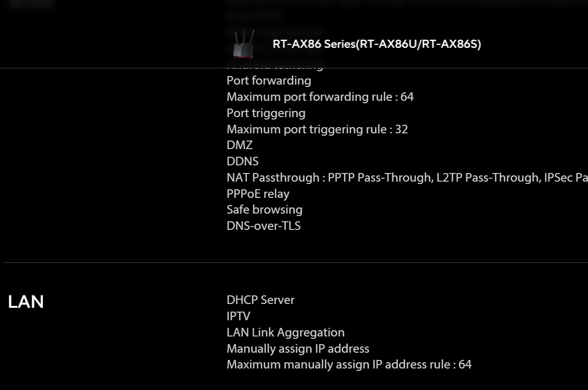Click Manually assign IP address text

298,348
